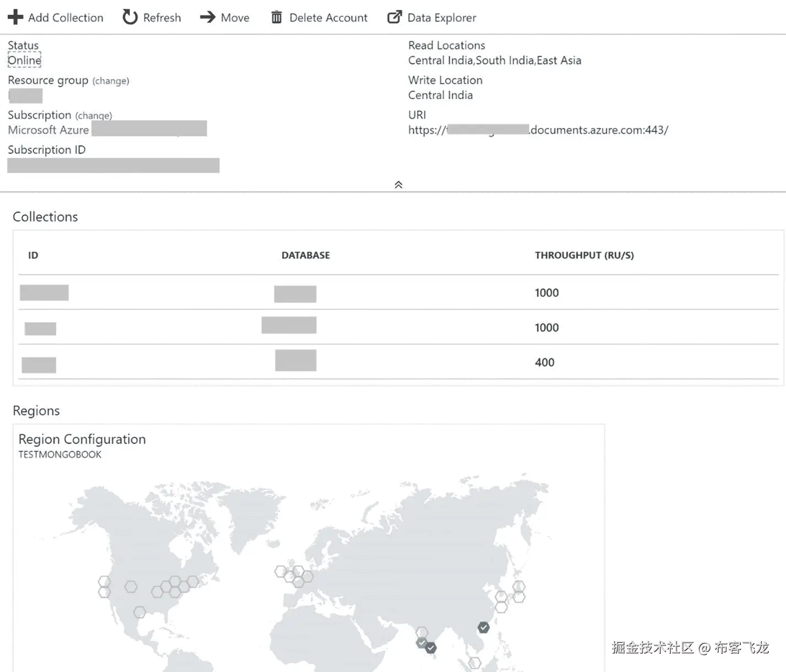Sort by the DATABASE column header
Image resolution: width=786 pixels, height=672 pixels.
(x=306, y=255)
